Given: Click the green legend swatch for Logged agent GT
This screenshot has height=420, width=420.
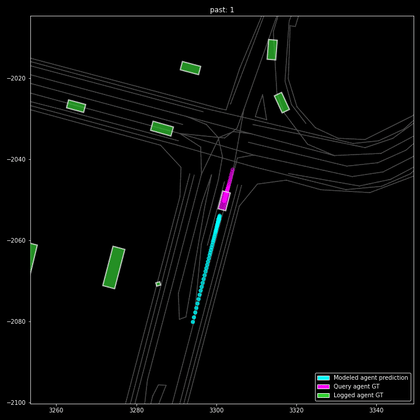Looking at the screenshot, I should [x=323, y=395].
